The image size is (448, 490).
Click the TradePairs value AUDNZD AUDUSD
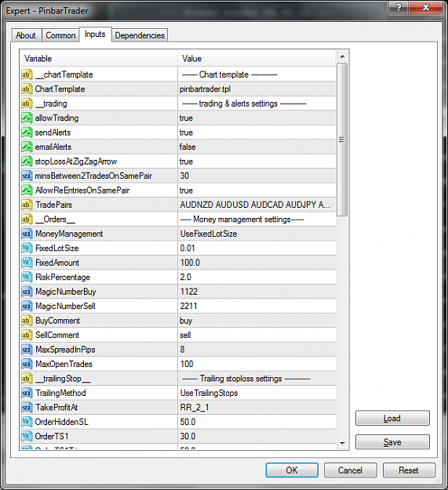pos(255,205)
